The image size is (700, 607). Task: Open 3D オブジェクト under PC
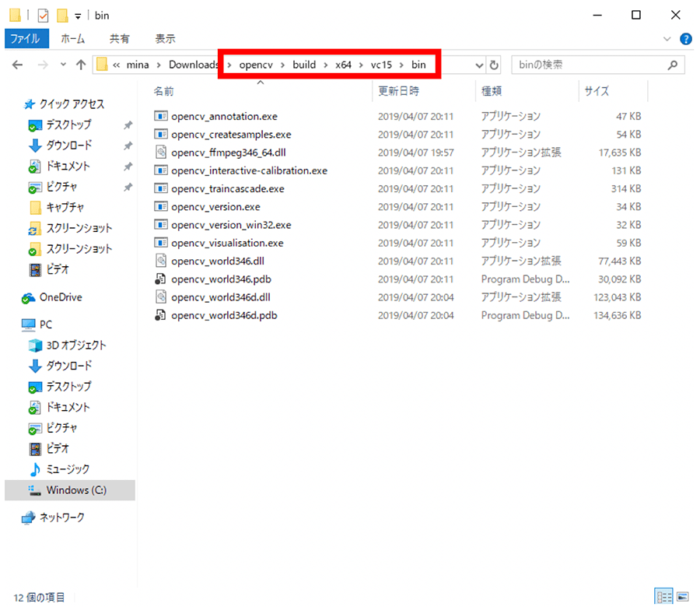68,346
